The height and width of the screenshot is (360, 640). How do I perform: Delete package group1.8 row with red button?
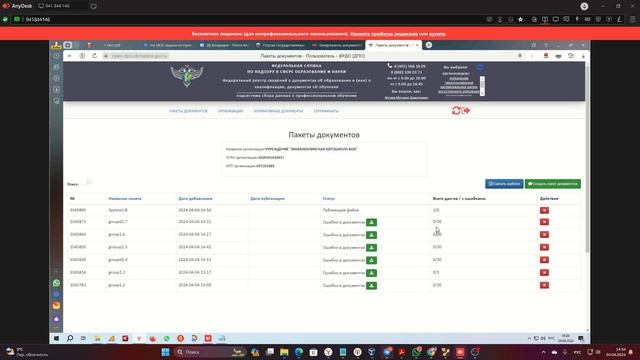(x=544, y=210)
